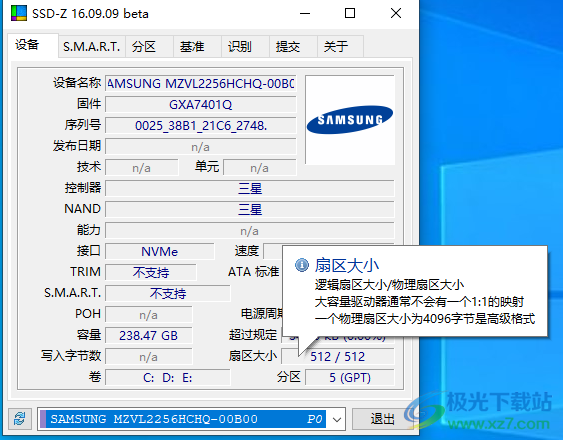563x440 pixels.
Task: Minimize the SSD-Z window
Action: point(305,13)
